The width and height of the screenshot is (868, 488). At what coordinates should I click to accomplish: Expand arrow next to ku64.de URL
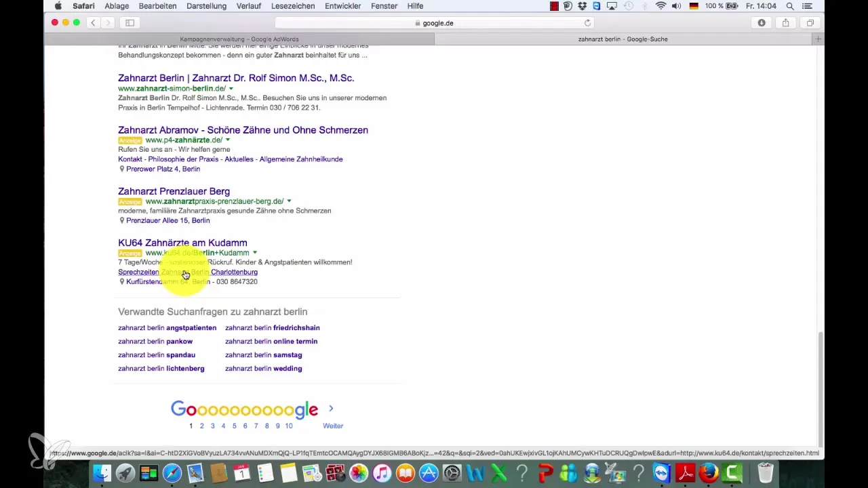[x=255, y=253]
